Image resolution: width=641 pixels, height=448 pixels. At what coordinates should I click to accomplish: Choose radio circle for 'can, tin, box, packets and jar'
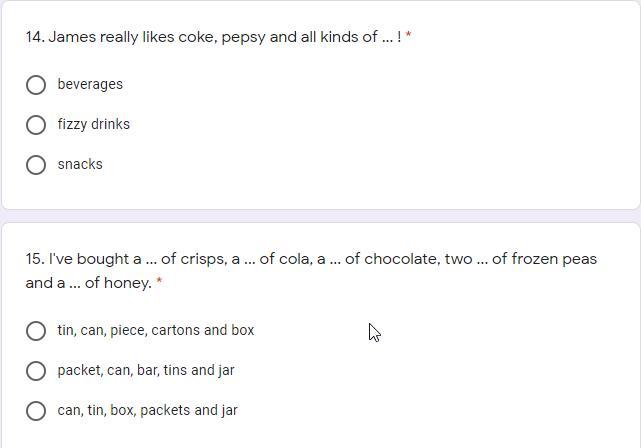pos(36,411)
